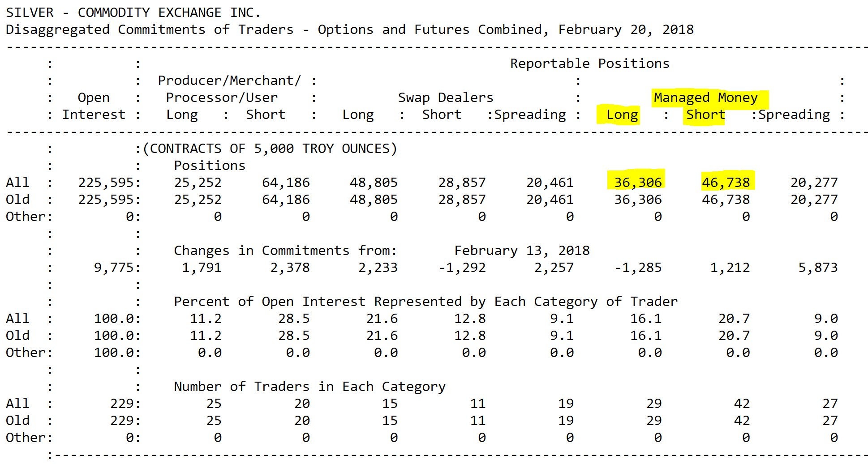Viewport: 868px width, 464px height.
Task: Click the "Changes in Commitments from:" label
Action: tap(285, 251)
